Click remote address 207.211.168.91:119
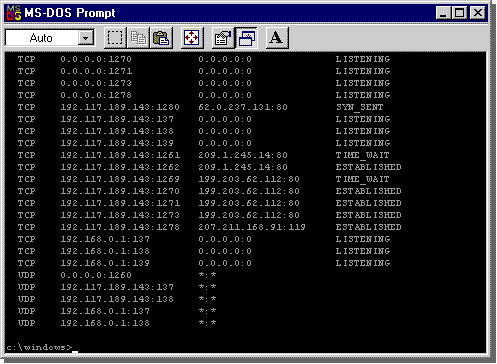The height and width of the screenshot is (364, 497). pos(252,227)
